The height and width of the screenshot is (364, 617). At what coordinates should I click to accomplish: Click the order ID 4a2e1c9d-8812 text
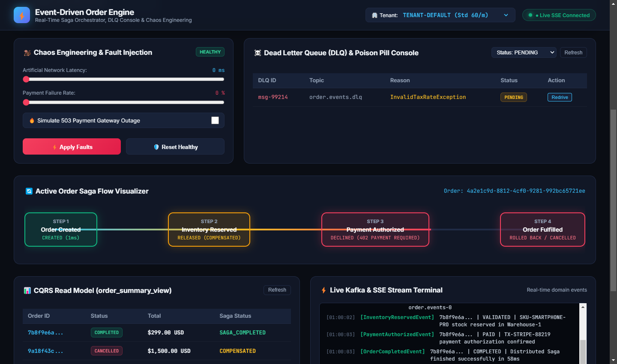tap(514, 191)
